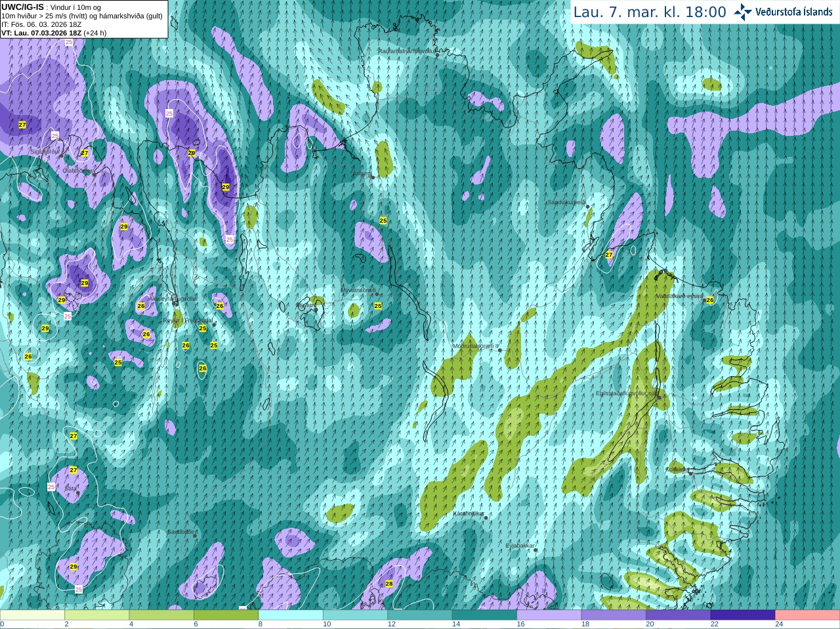The image size is (840, 629).
Task: Select the Ásbyrgi station marker
Action: (x=373, y=177)
